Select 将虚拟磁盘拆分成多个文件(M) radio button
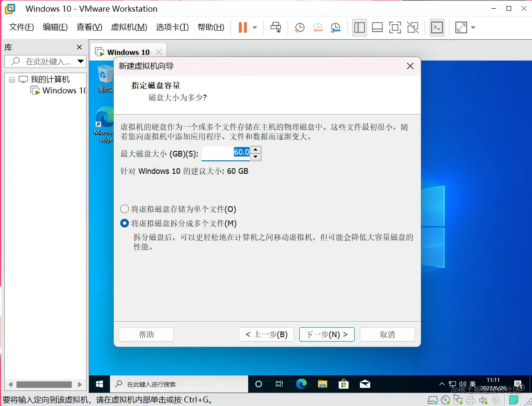This screenshot has height=406, width=532. [x=125, y=223]
